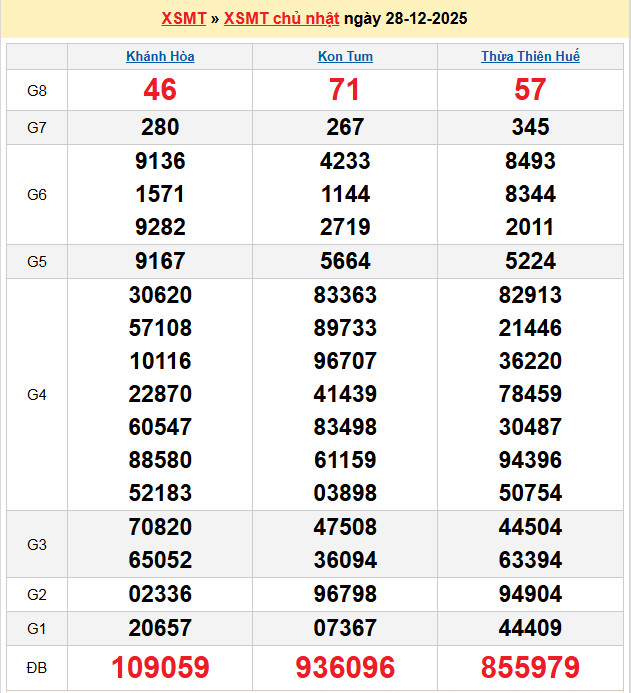Click the red G8 number 57
The height and width of the screenshot is (693, 631).
coord(530,90)
